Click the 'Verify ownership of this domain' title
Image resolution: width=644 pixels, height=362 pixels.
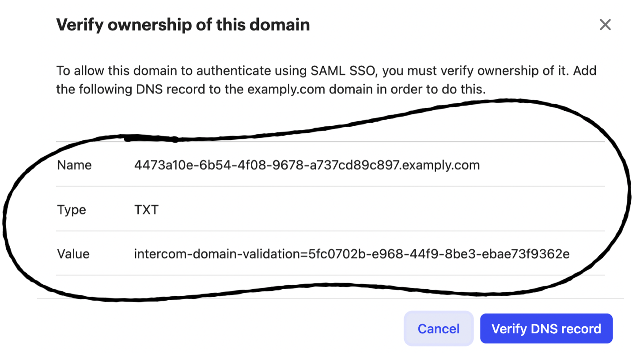point(183,25)
